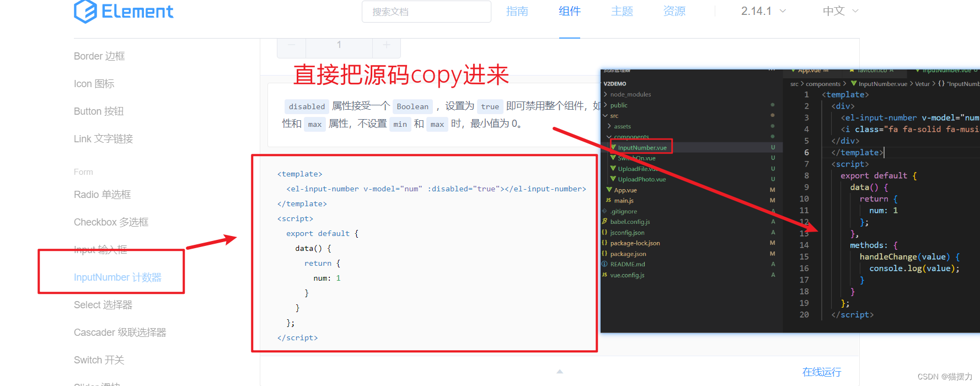The width and height of the screenshot is (980, 386).
Task: Open App.vue file in explorer tree
Action: 625,190
